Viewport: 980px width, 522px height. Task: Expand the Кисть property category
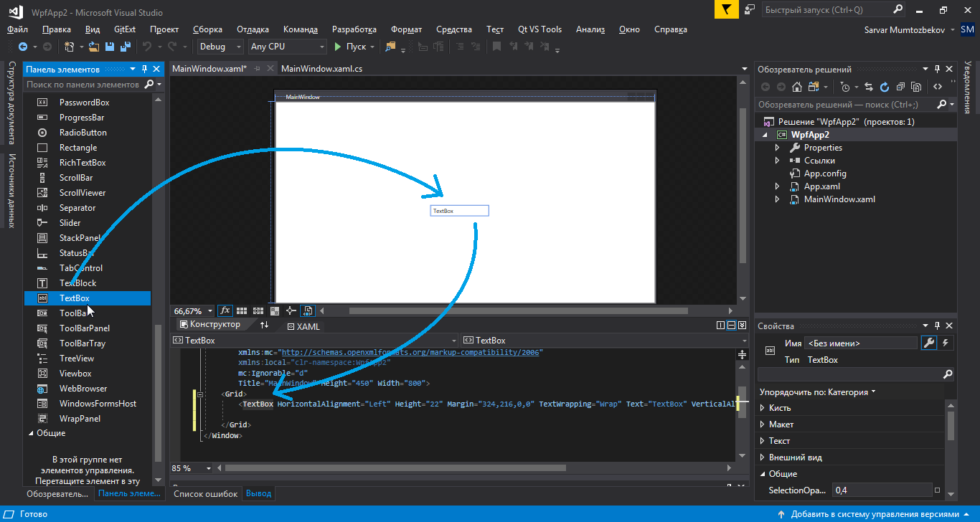pyautogui.click(x=762, y=408)
